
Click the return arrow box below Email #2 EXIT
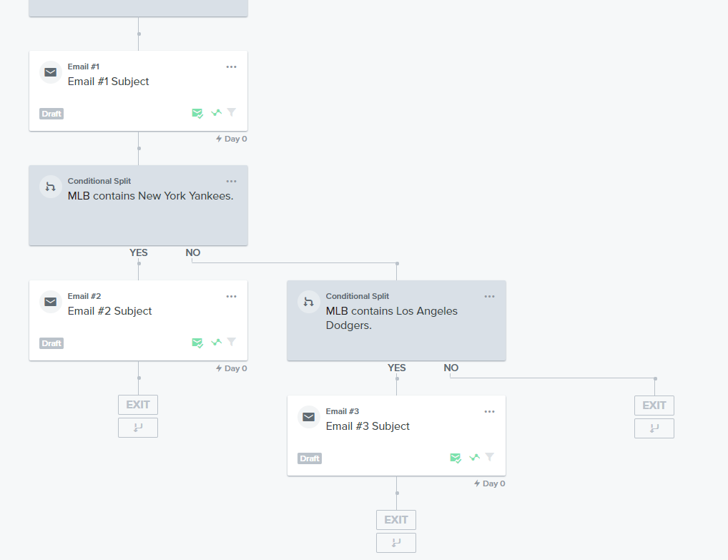tap(138, 428)
